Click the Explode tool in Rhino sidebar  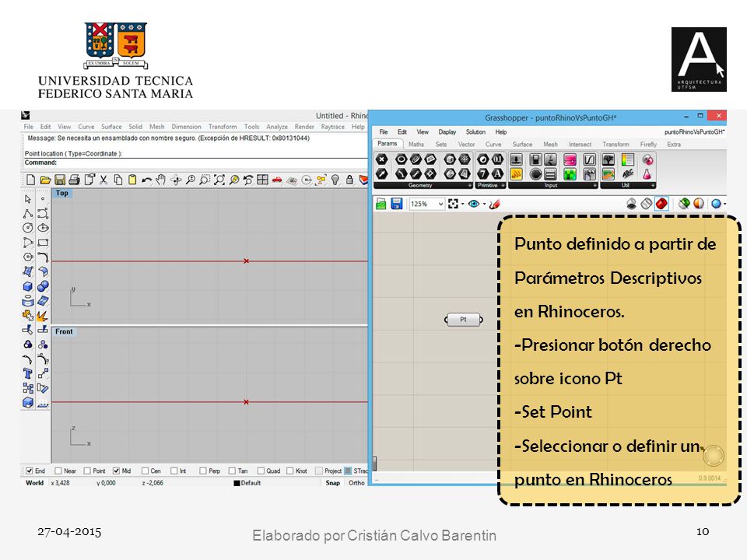[x=42, y=316]
